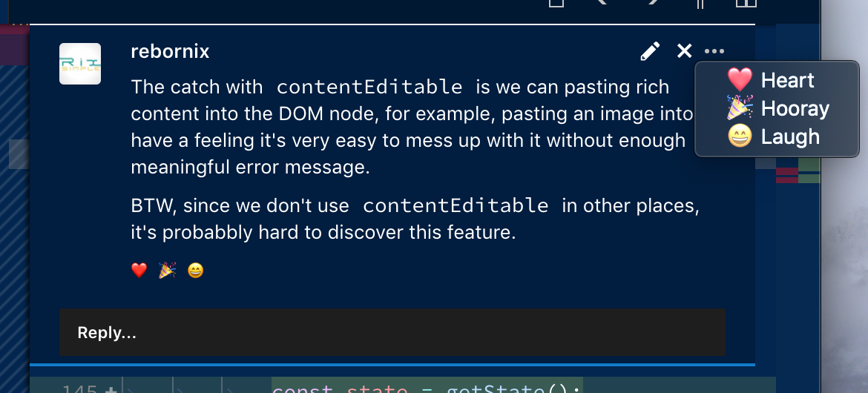This screenshot has width=868, height=393.
Task: Toggle the laughing face reaction below the comment
Action: coord(195,271)
